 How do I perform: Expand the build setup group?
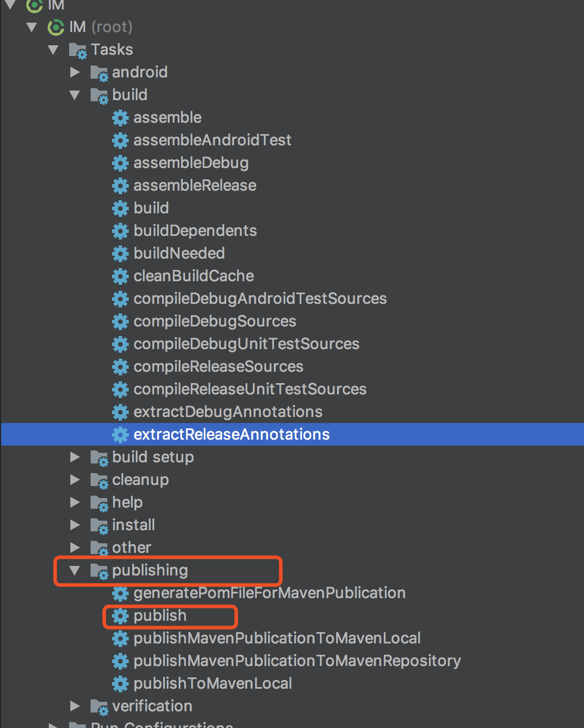(74, 458)
